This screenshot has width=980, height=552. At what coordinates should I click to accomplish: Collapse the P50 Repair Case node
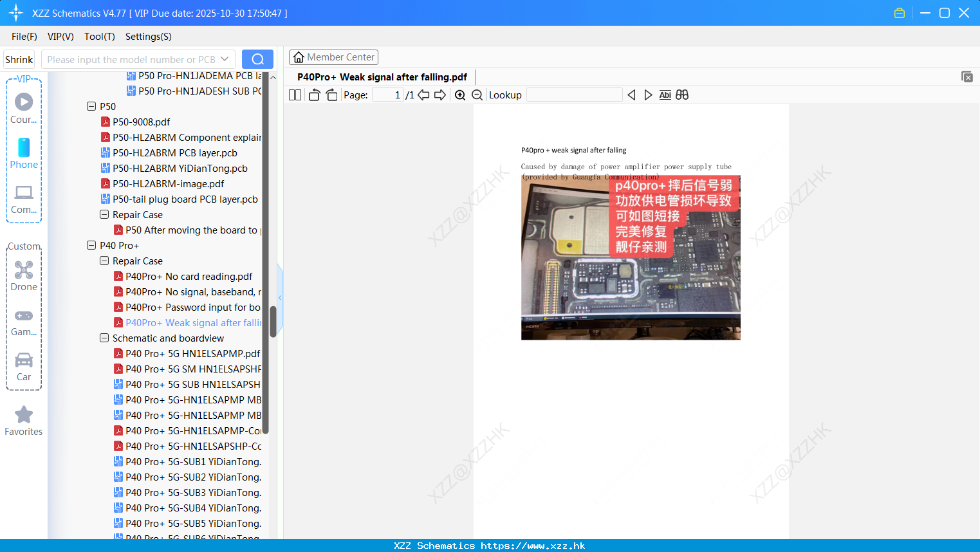[104, 214]
